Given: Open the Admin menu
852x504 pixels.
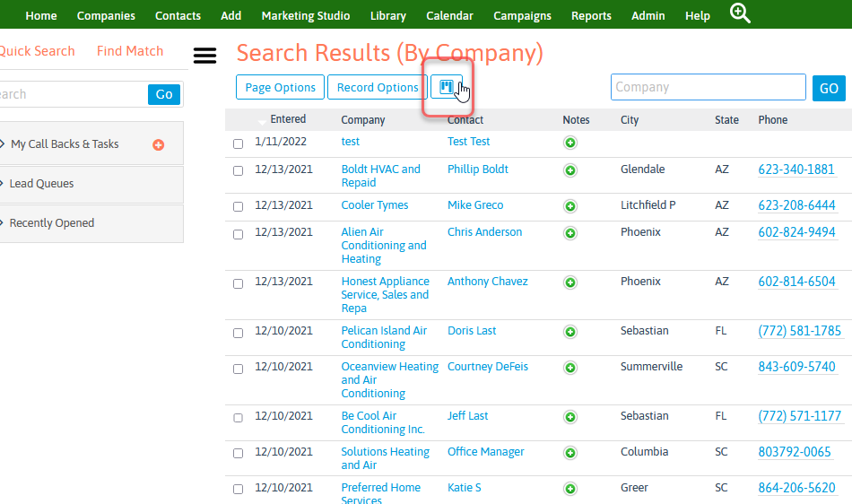Looking at the screenshot, I should point(648,16).
